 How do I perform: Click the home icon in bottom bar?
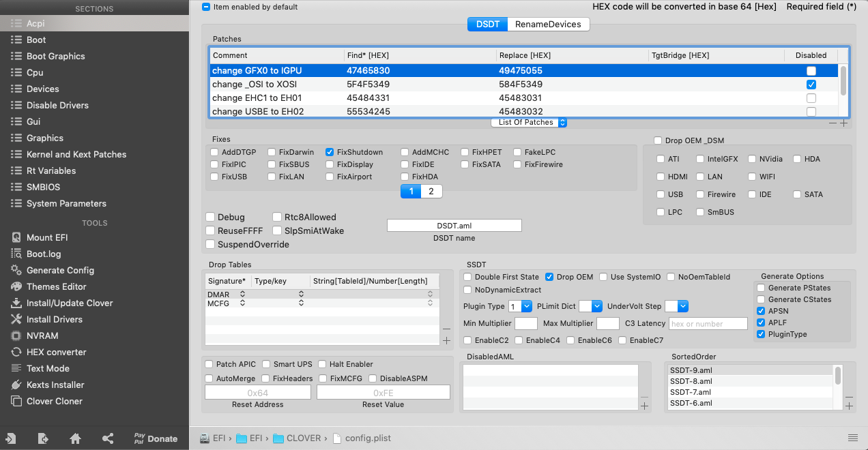point(76,438)
